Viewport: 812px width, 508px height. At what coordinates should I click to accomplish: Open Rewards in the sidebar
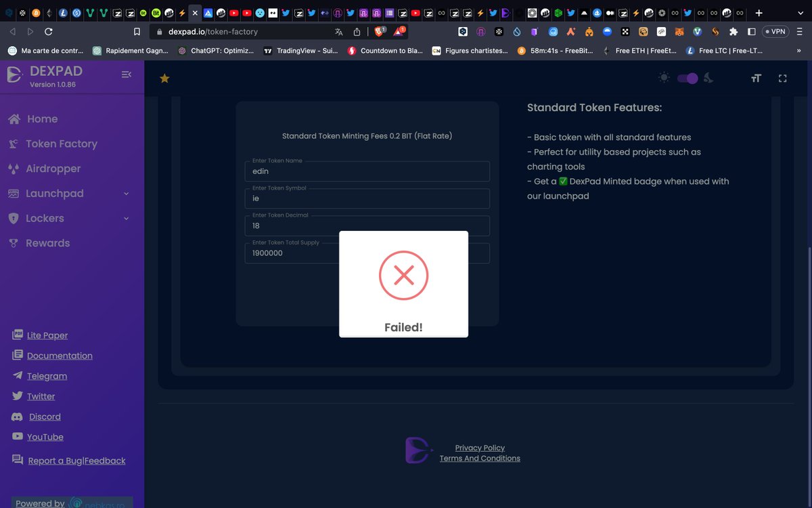48,243
